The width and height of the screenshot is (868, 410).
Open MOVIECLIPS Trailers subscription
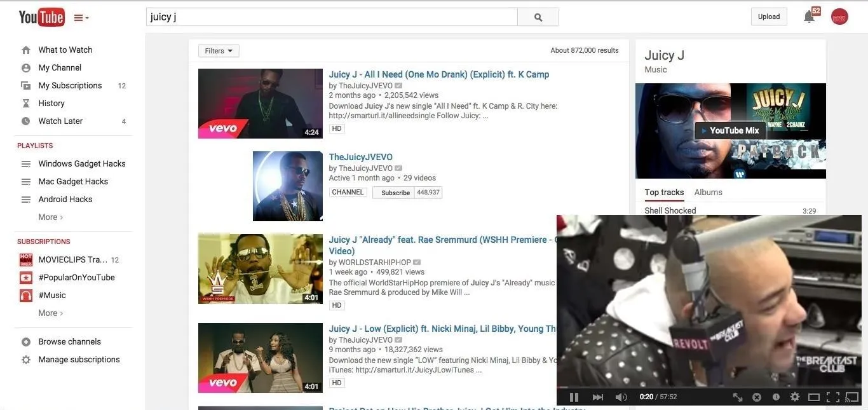tap(73, 259)
